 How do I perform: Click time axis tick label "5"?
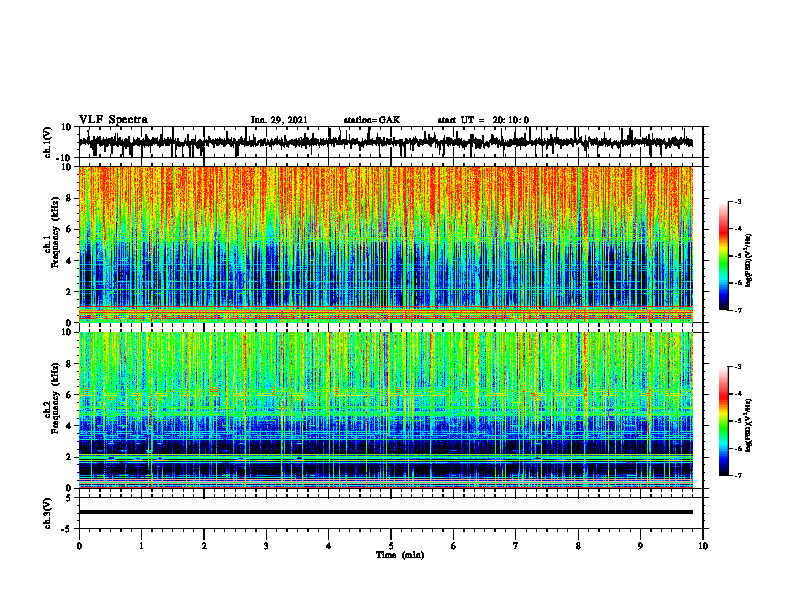(391, 546)
